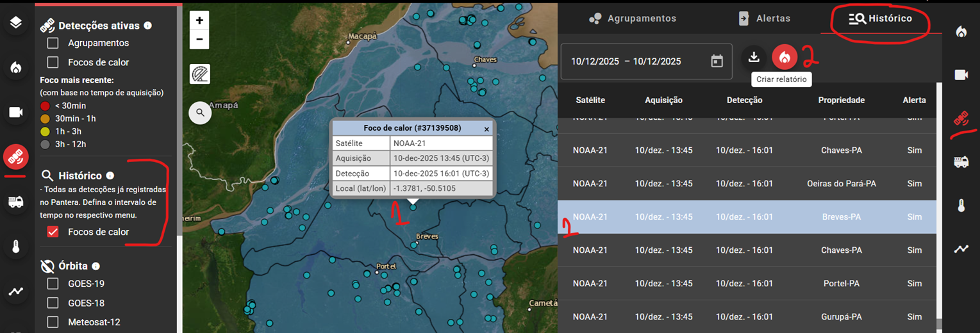Enable the Agrupamentos checkbox
This screenshot has width=980, height=333.
(53, 43)
